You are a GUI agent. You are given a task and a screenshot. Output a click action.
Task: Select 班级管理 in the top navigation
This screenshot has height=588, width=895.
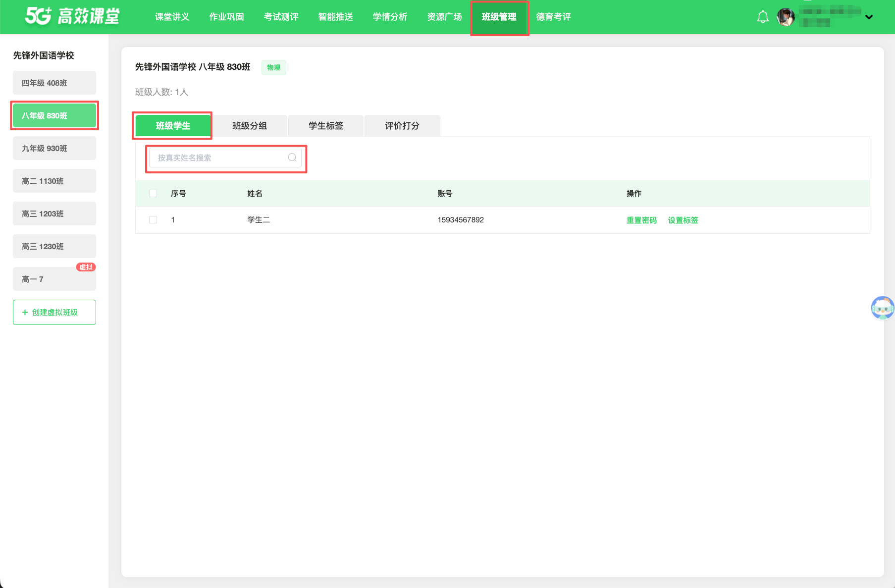point(499,17)
